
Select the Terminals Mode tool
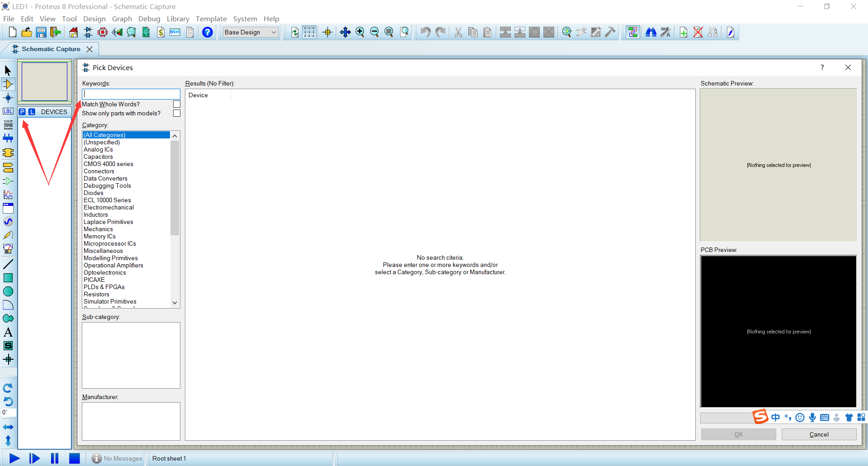click(8, 168)
